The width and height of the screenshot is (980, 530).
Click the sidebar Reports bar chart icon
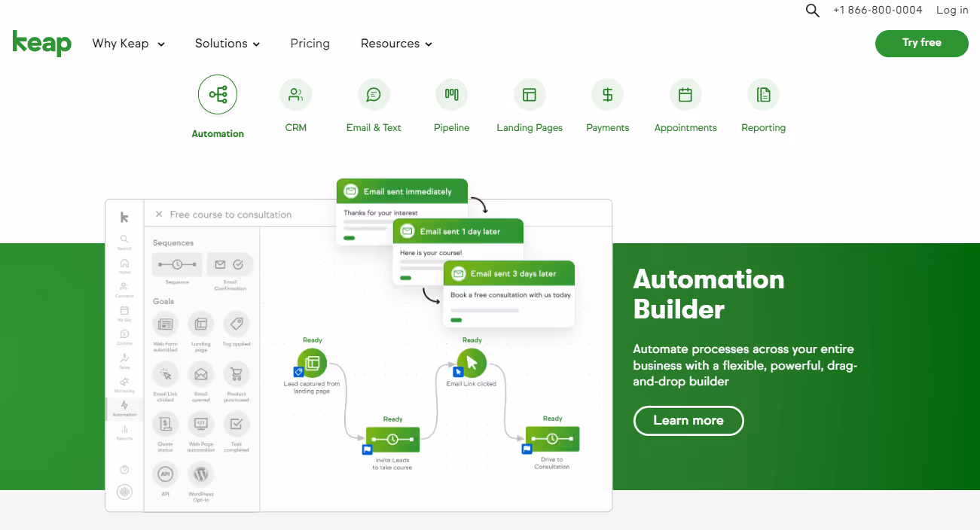(x=124, y=429)
